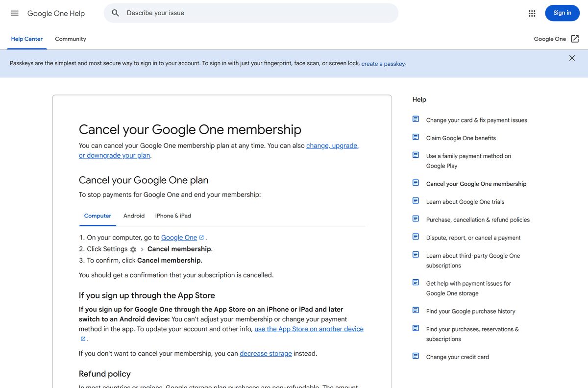Image resolution: width=588 pixels, height=388 pixels.
Task: Click the Refund policy heading
Action: coord(105,374)
